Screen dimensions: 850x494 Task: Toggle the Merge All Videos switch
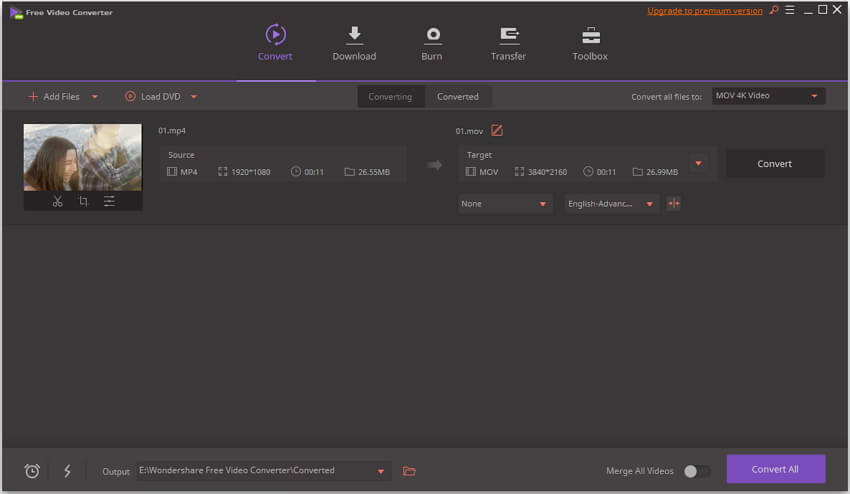point(696,471)
